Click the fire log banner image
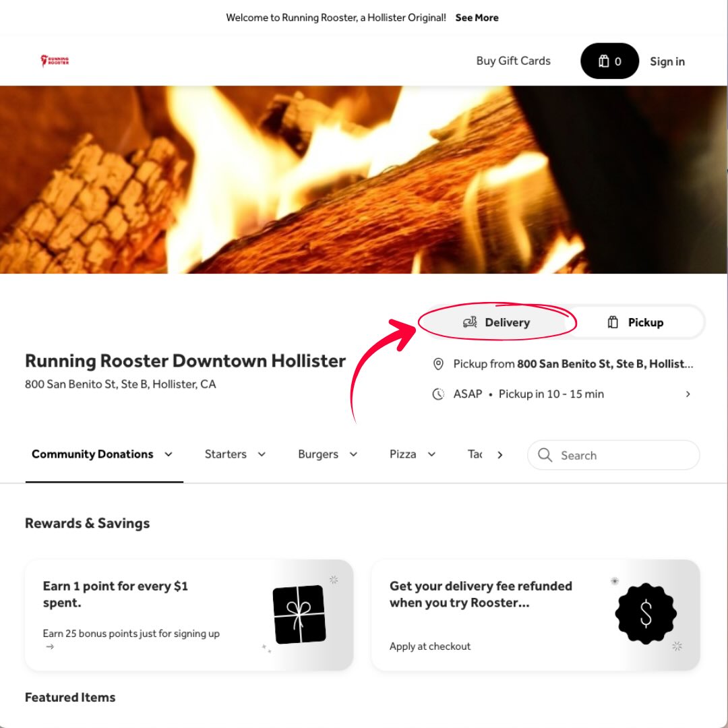 pos(363,180)
